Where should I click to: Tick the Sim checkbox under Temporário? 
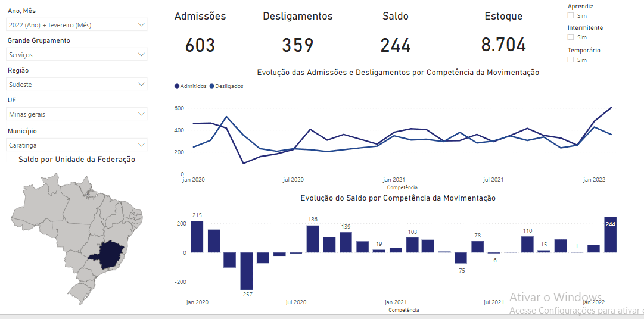(x=571, y=60)
